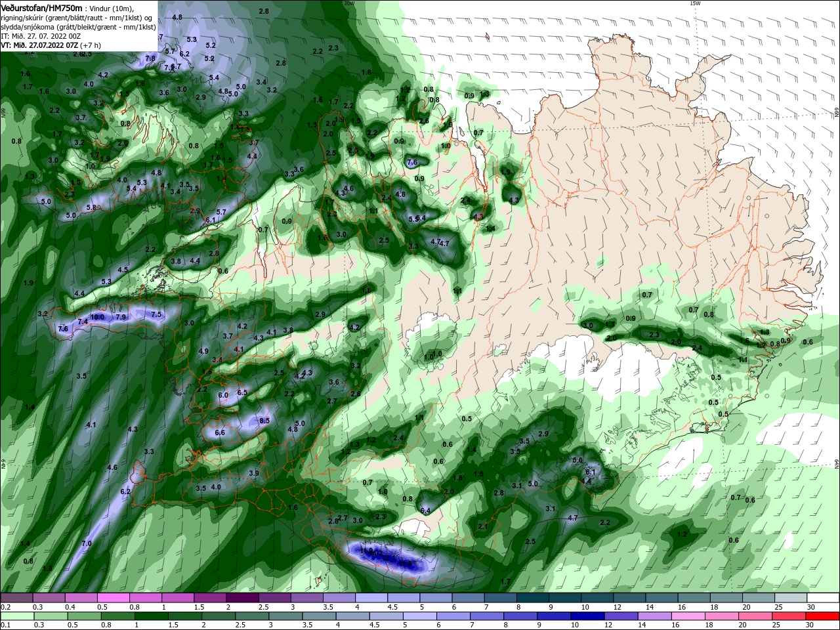Click the slydda/snjókoma legend description line
The image size is (840, 630).
click(77, 26)
